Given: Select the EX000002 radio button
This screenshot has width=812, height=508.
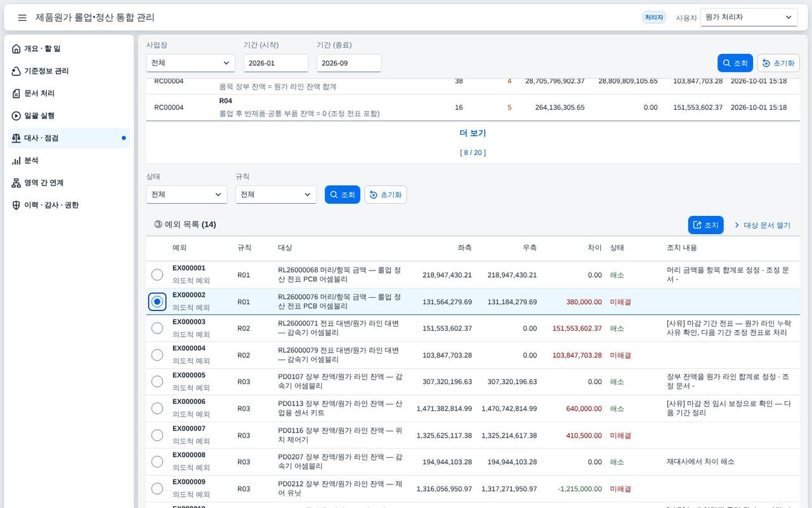Looking at the screenshot, I should [157, 302].
